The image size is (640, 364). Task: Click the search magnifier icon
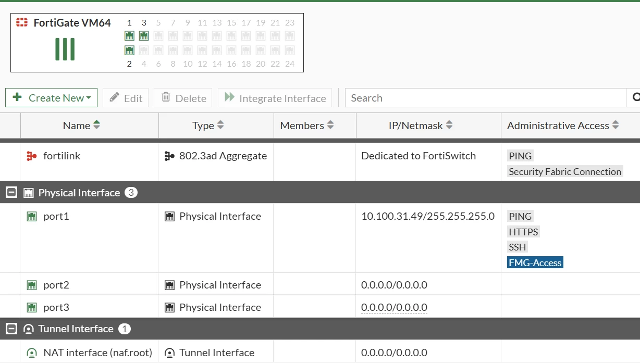point(635,97)
